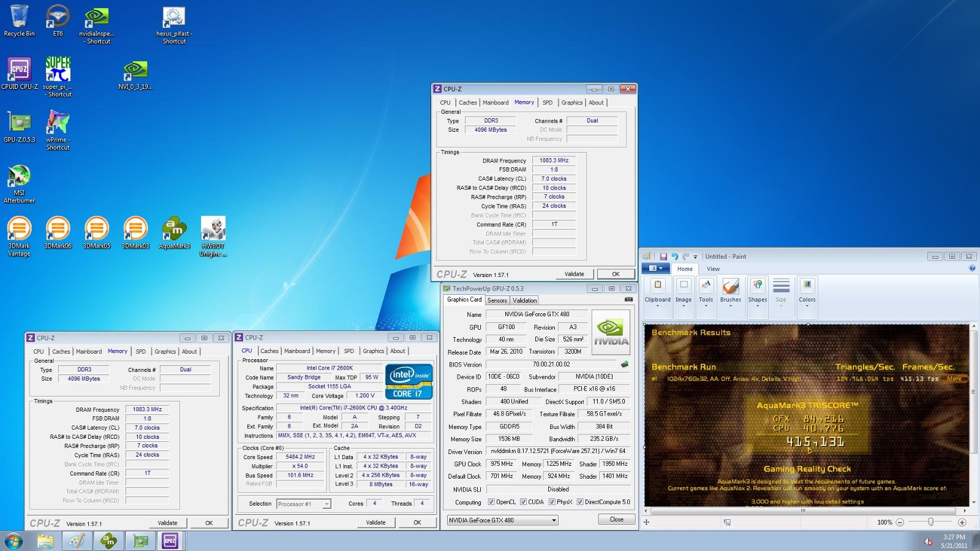980x551 pixels.
Task: Click Paint zoom slider handle
Action: coord(930,522)
